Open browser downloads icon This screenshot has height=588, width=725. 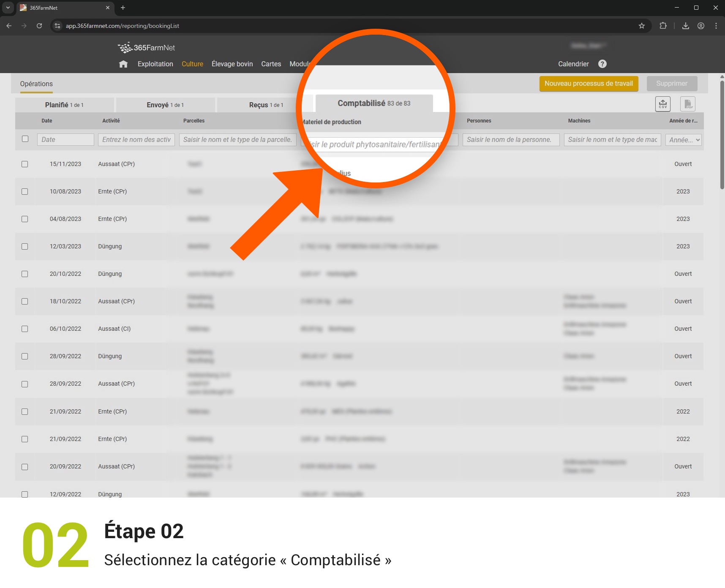pyautogui.click(x=685, y=26)
